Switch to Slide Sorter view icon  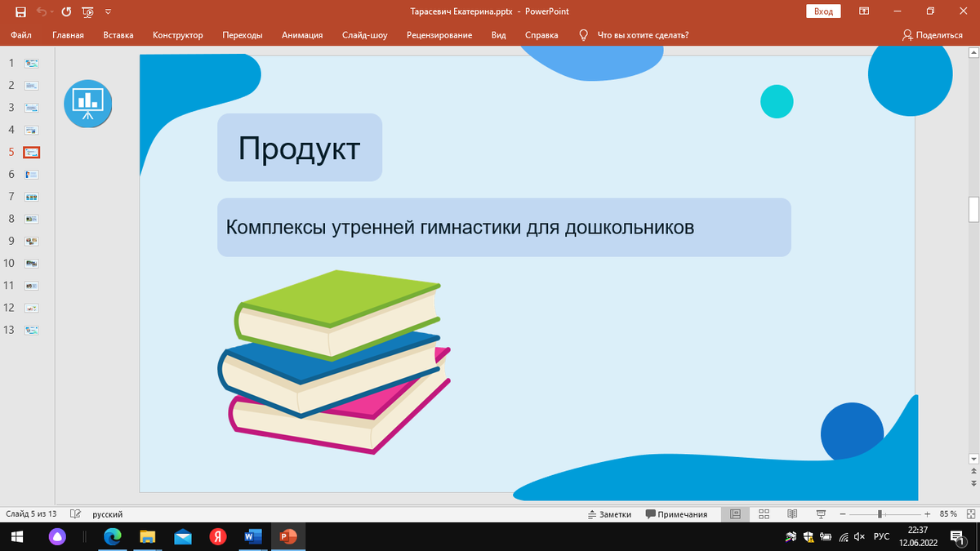pyautogui.click(x=764, y=514)
